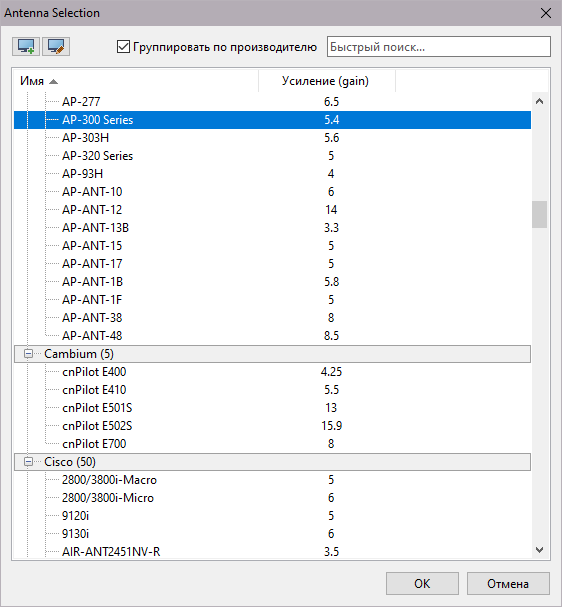Click the scrollbar up arrow

click(x=540, y=102)
